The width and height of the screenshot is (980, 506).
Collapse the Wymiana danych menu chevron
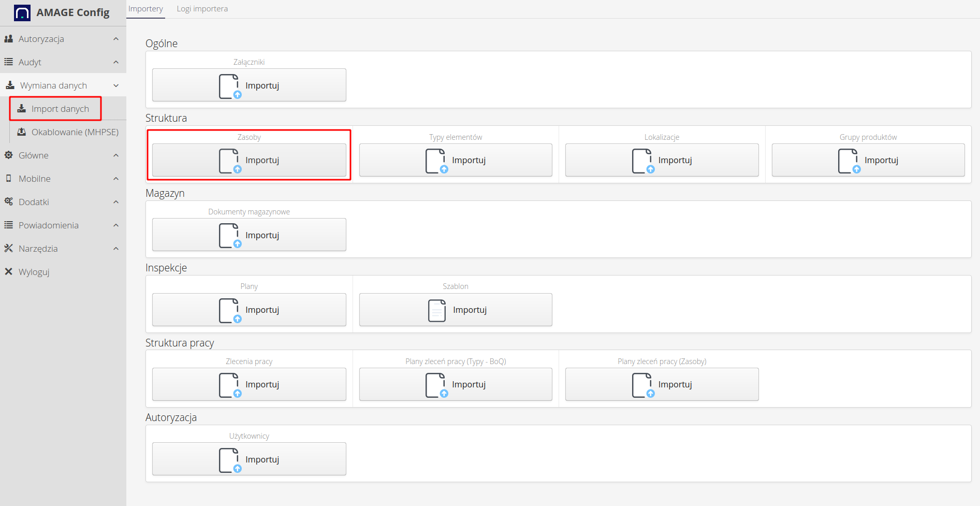(116, 85)
